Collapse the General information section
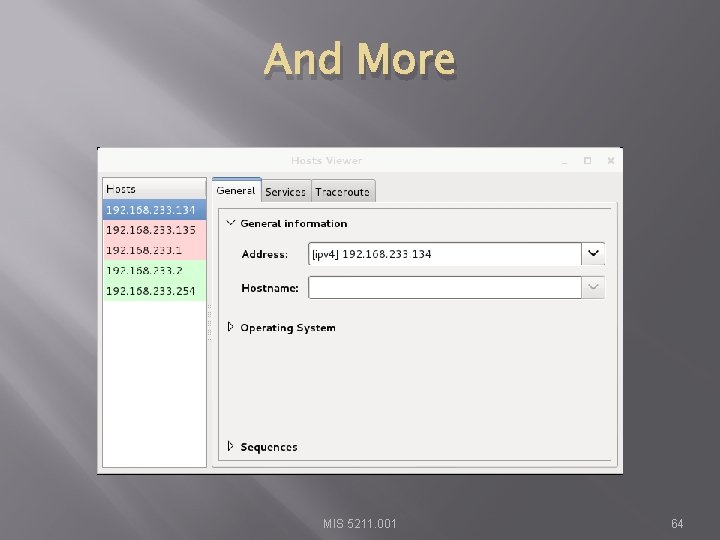 [x=231, y=223]
